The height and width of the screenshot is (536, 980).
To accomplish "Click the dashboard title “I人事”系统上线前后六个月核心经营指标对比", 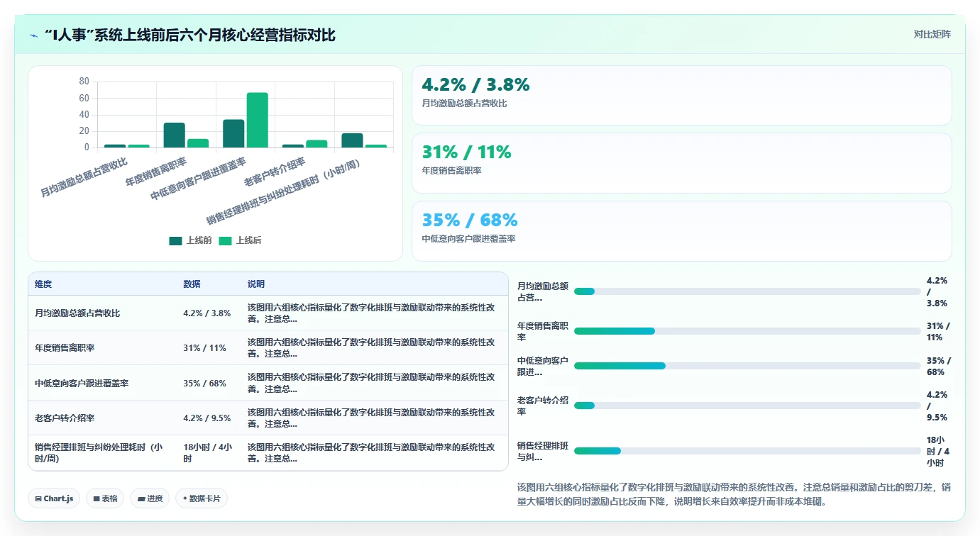I will coord(189,35).
